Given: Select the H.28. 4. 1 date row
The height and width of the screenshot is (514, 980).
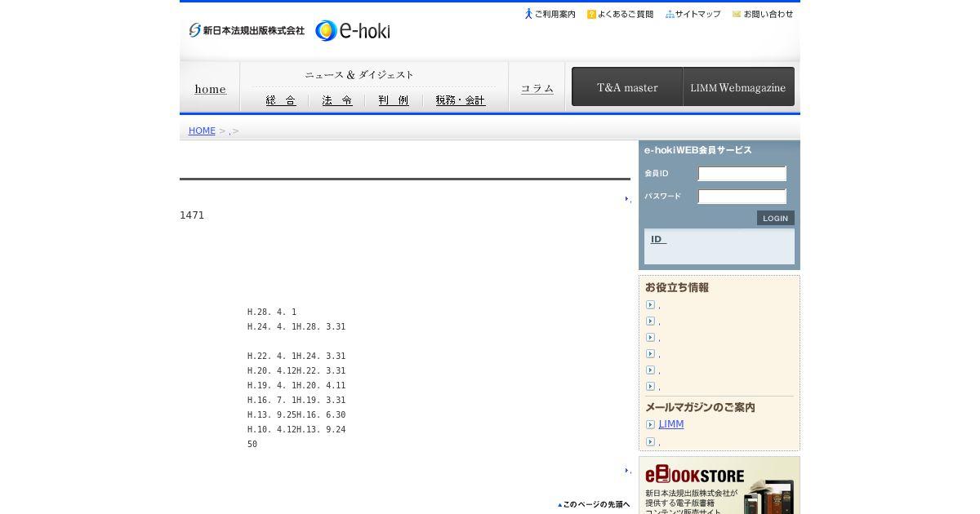Looking at the screenshot, I should [x=272, y=312].
